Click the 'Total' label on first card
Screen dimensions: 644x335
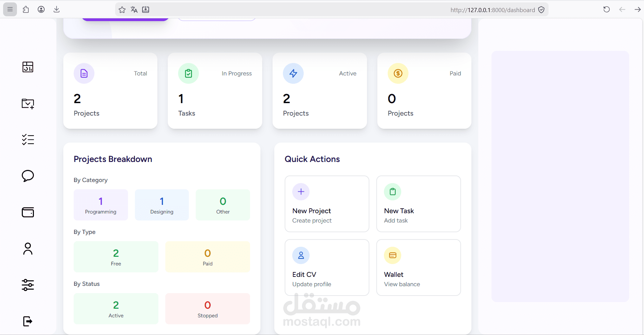pos(140,73)
